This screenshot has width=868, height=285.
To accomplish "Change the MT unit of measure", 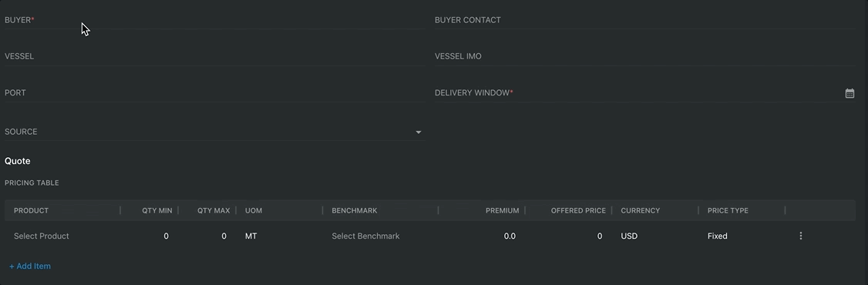I will [251, 236].
